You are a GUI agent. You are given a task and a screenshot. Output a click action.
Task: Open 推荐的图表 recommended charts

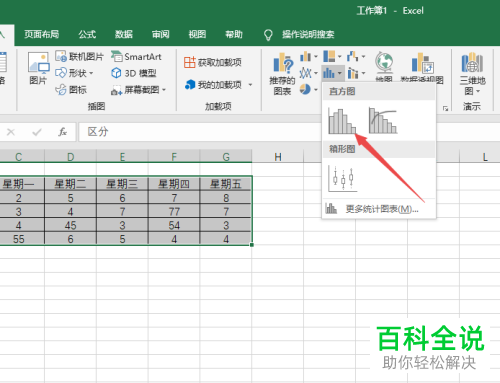pos(282,74)
